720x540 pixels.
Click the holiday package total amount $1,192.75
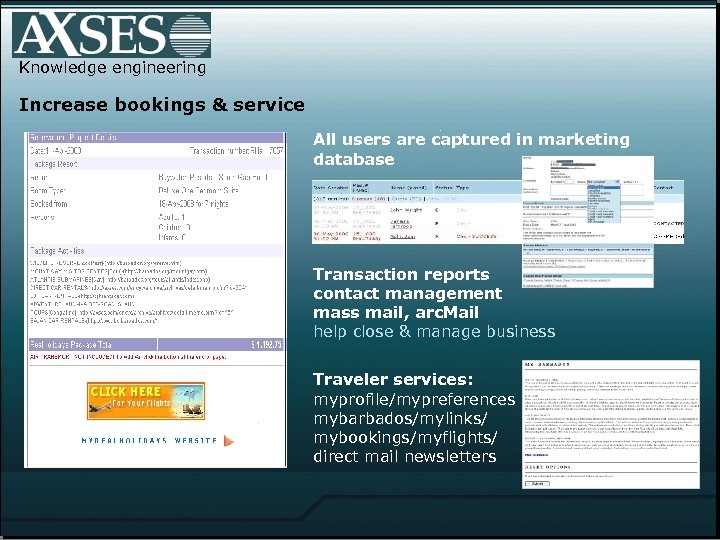pyautogui.click(x=266, y=344)
